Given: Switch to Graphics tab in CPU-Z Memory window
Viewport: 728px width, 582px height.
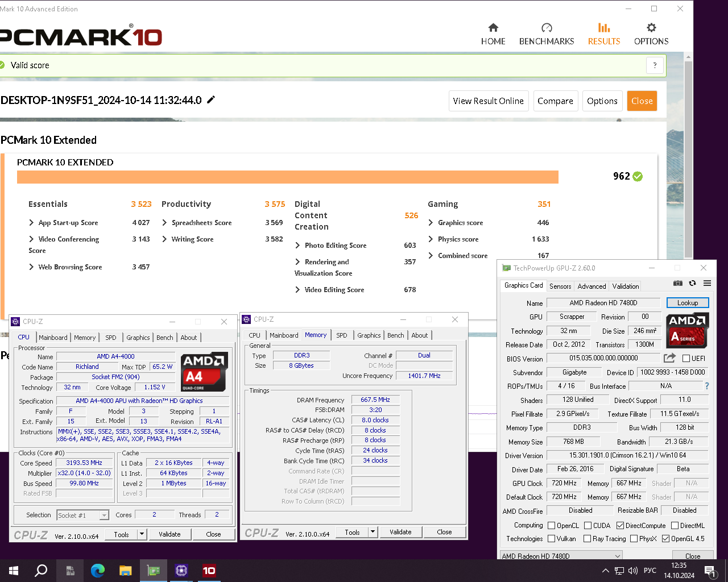Looking at the screenshot, I should (369, 335).
